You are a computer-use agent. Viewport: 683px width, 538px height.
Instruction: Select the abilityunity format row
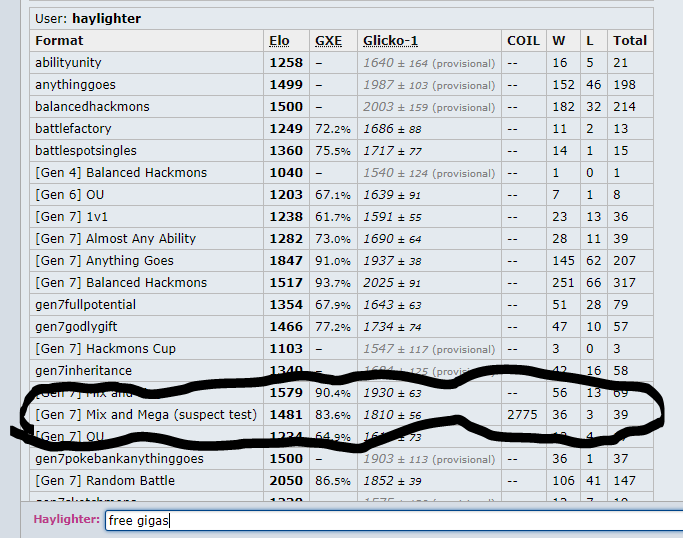75,63
